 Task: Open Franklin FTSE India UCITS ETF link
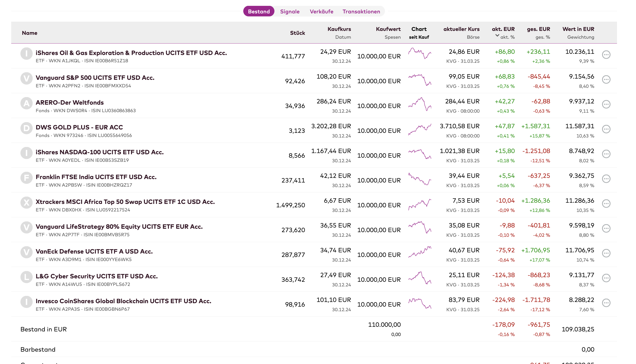(x=96, y=177)
